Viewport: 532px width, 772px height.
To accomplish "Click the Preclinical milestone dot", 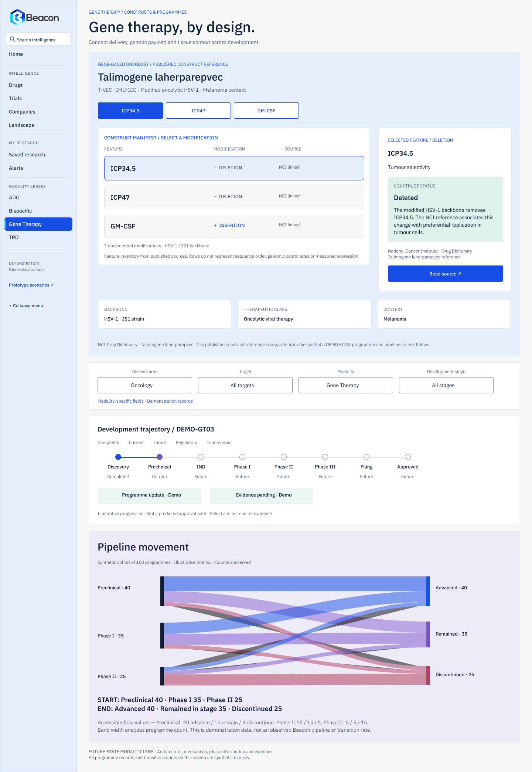I will pyautogui.click(x=160, y=457).
